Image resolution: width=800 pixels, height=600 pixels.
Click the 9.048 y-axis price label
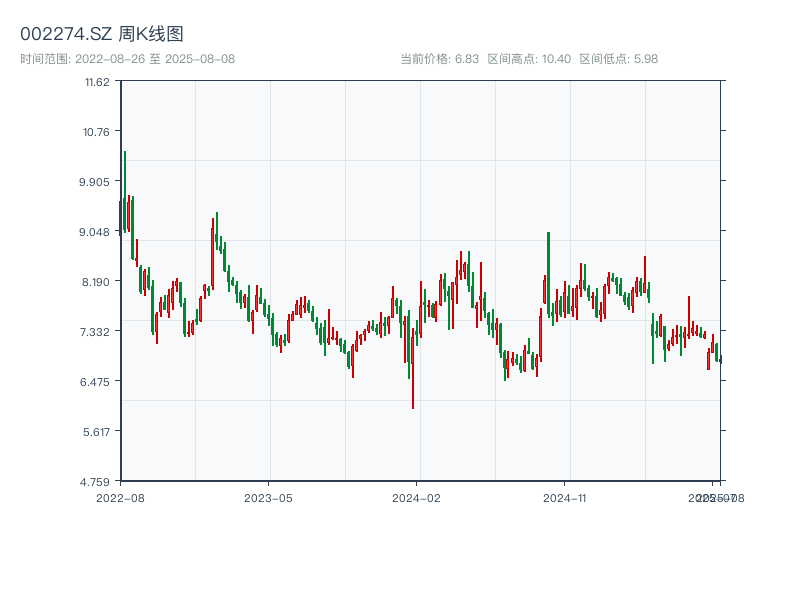pos(96,231)
